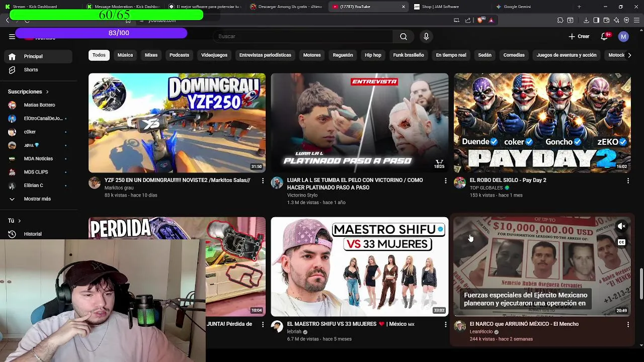
Task: Expand the Tú section chevron
Action: pyautogui.click(x=19, y=221)
